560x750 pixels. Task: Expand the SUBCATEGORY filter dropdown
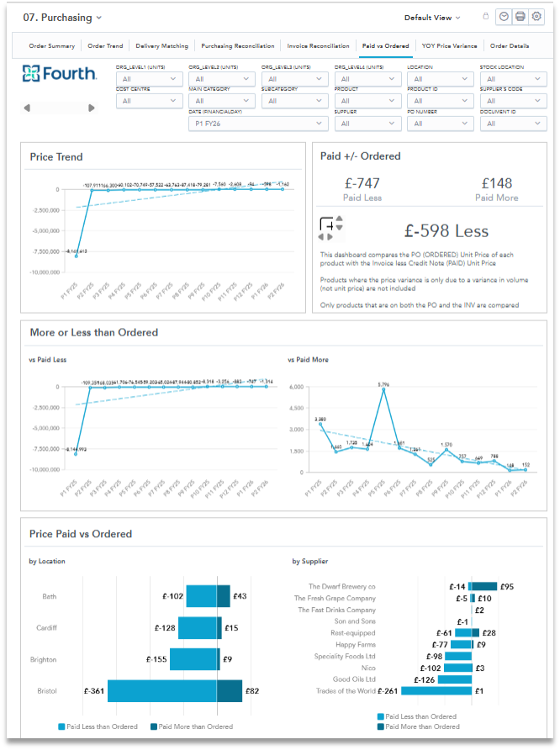[x=294, y=101]
